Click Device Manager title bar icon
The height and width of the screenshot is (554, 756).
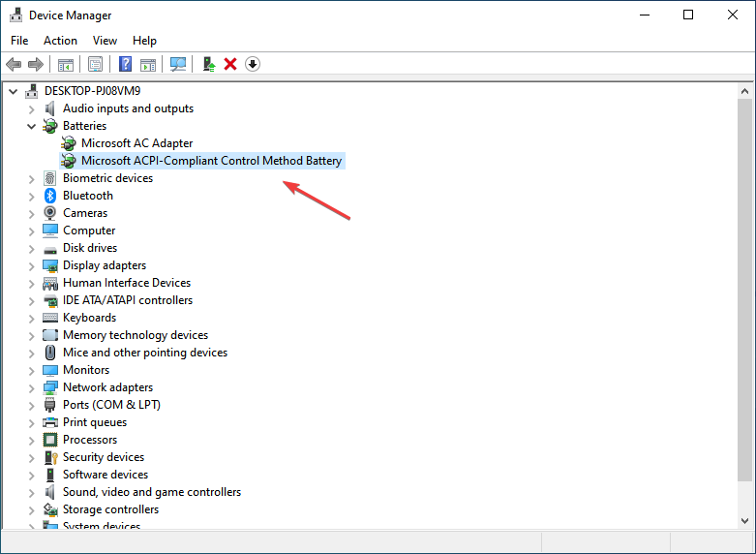pyautogui.click(x=15, y=15)
